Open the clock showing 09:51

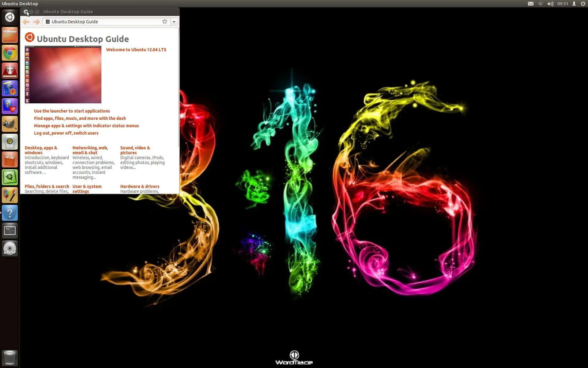tap(563, 4)
